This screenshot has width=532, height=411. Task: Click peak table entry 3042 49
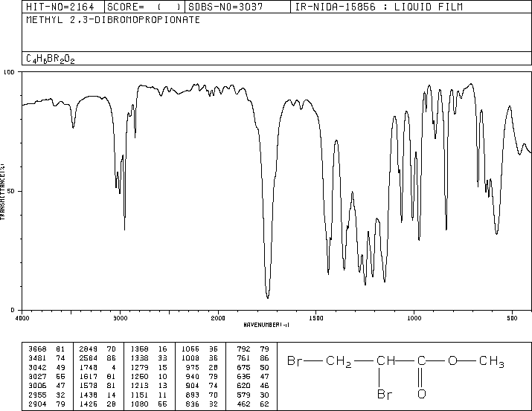[46, 367]
